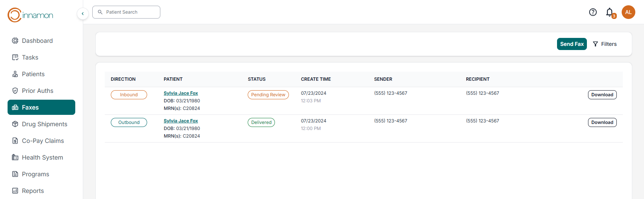Open Reports from the sidebar

(x=33, y=191)
